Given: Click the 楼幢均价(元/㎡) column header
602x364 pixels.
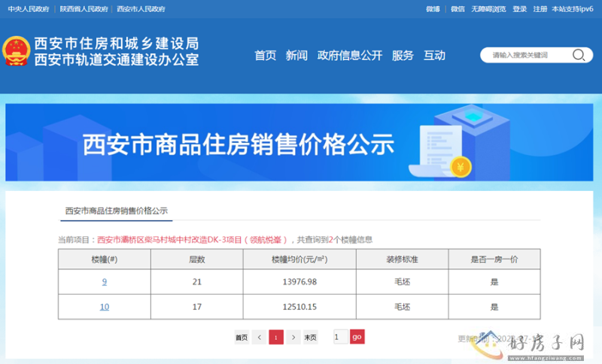Looking at the screenshot, I should click(299, 259).
